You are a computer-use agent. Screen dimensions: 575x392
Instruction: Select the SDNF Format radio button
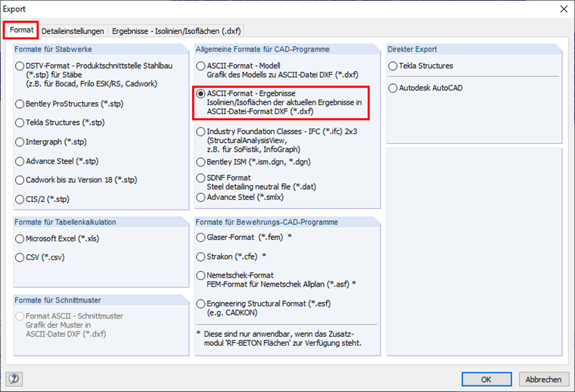coord(201,178)
